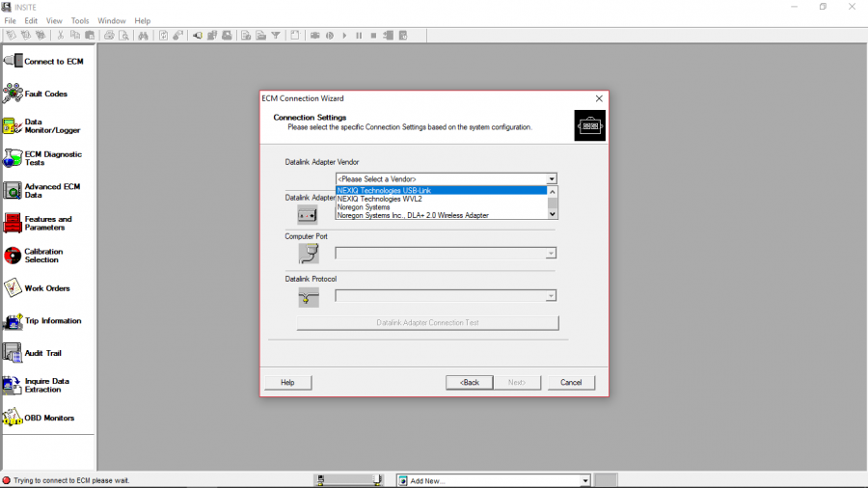Open Data Monitor/Logger from sidebar
The image size is (868, 488).
[x=13, y=126]
